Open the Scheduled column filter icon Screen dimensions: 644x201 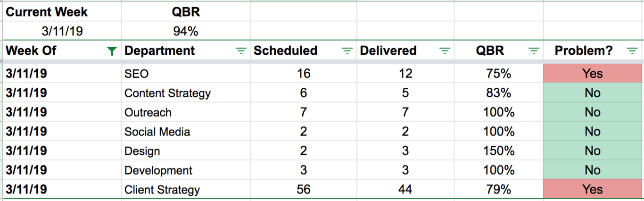[x=347, y=51]
